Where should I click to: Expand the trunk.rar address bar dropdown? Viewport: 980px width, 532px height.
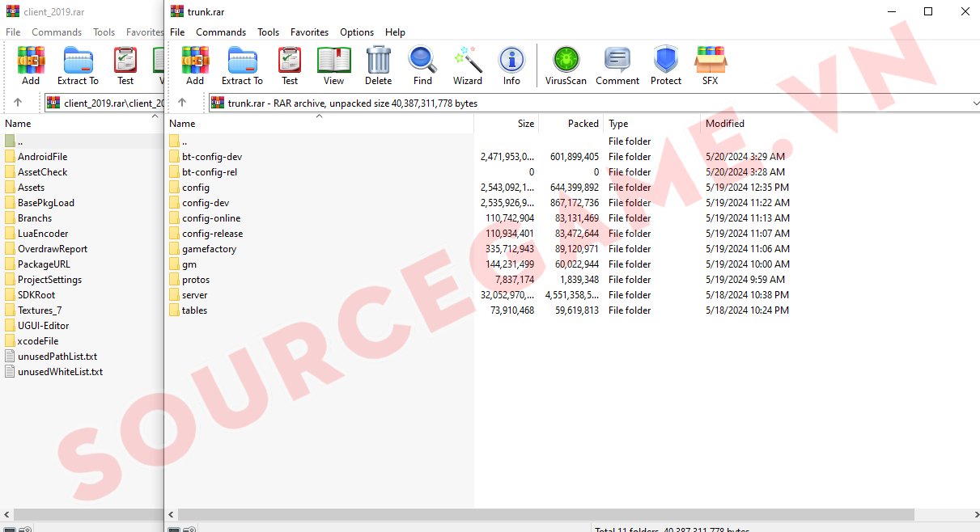(x=974, y=103)
